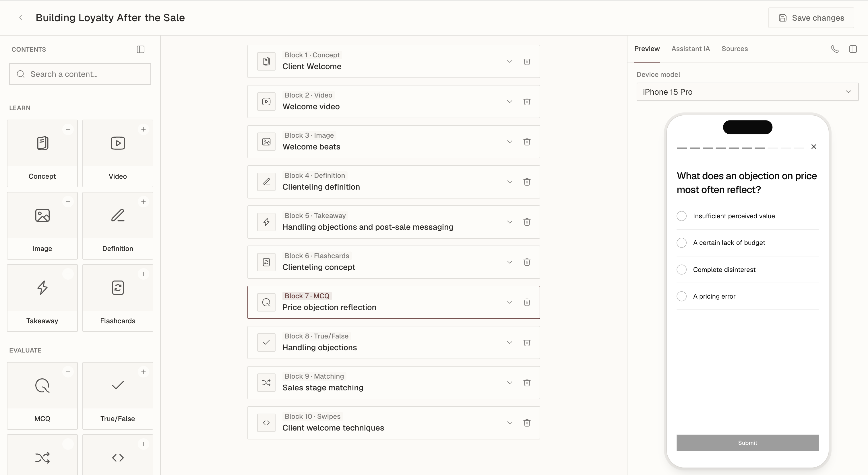The height and width of the screenshot is (475, 868).
Task: Select answer A pricing error
Action: (x=747, y=296)
